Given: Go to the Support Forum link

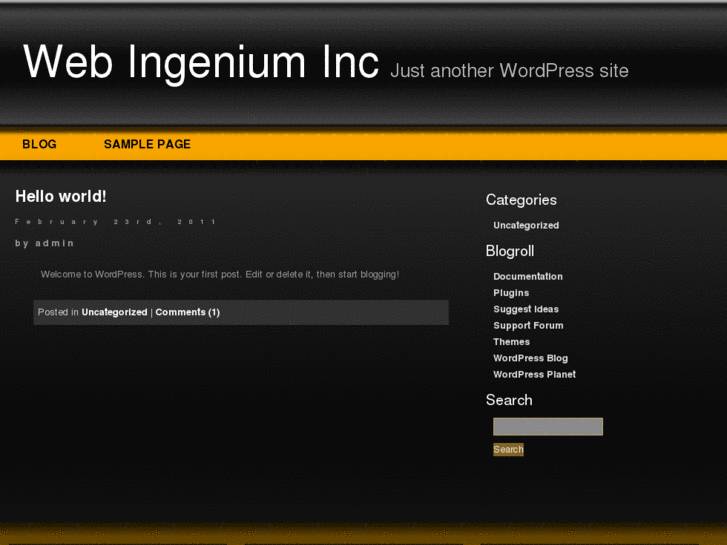Looking at the screenshot, I should [528, 325].
